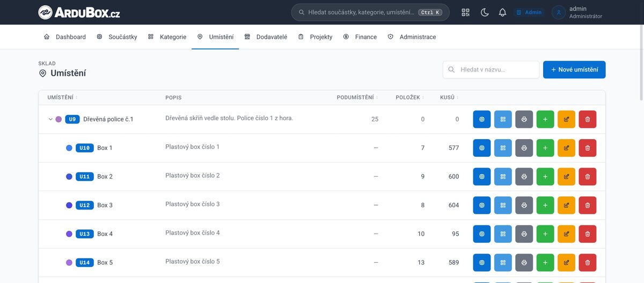Image resolution: width=644 pixels, height=283 pixels.
Task: Add sublocation under Box 5
Action: tap(545, 263)
